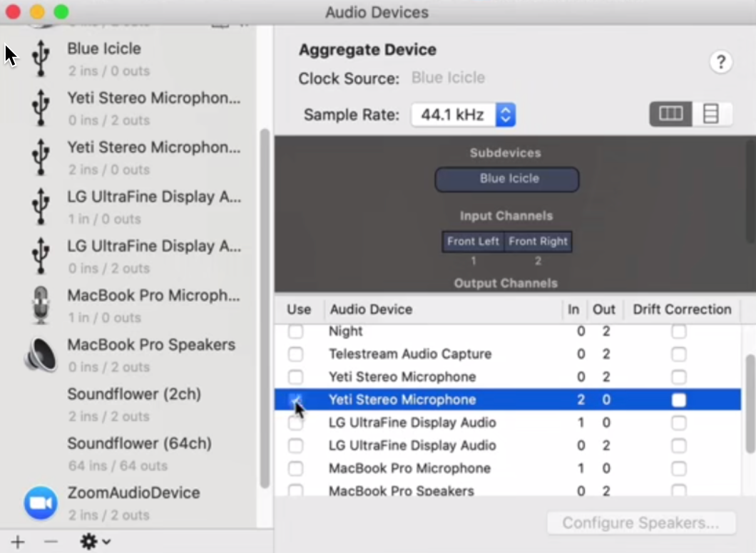Viewport: 756px width, 553px height.
Task: Check Use for LG UltraFine Display Audio output
Action: [x=295, y=445]
